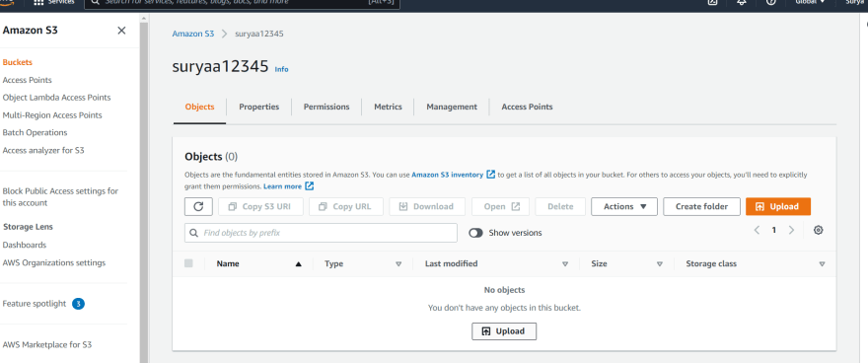Image resolution: width=868 pixels, height=363 pixels.
Task: Click the Upload button under No objects
Action: click(504, 330)
